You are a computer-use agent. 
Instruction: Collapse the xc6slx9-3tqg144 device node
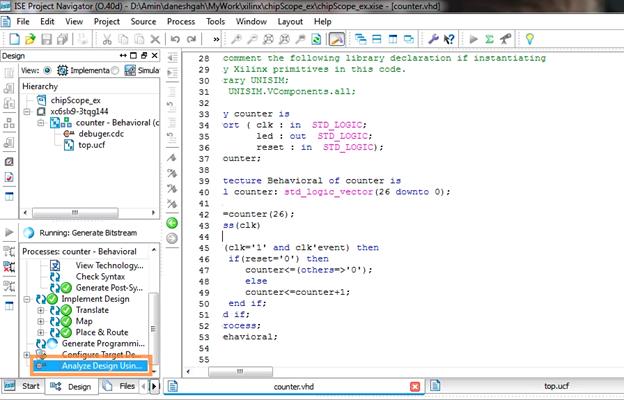[x=27, y=111]
